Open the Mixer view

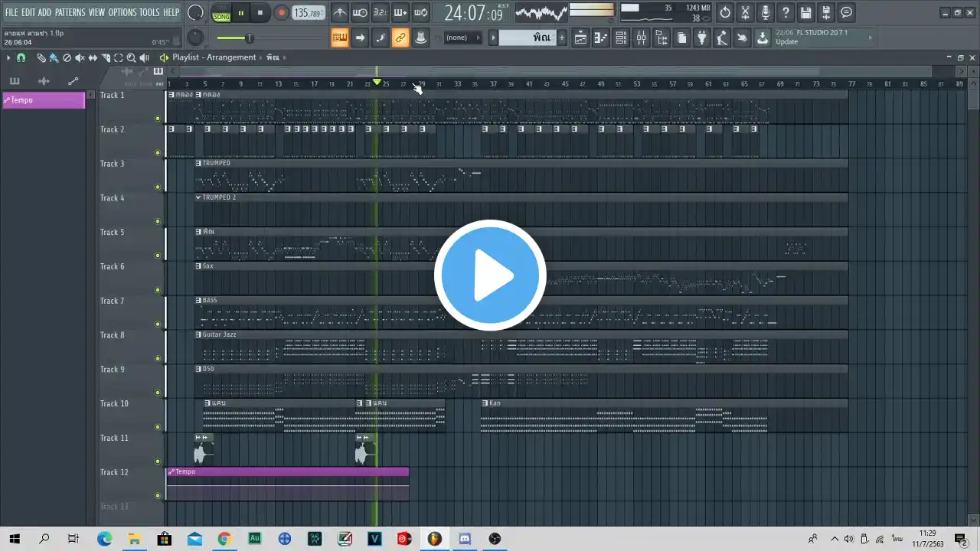tap(642, 37)
